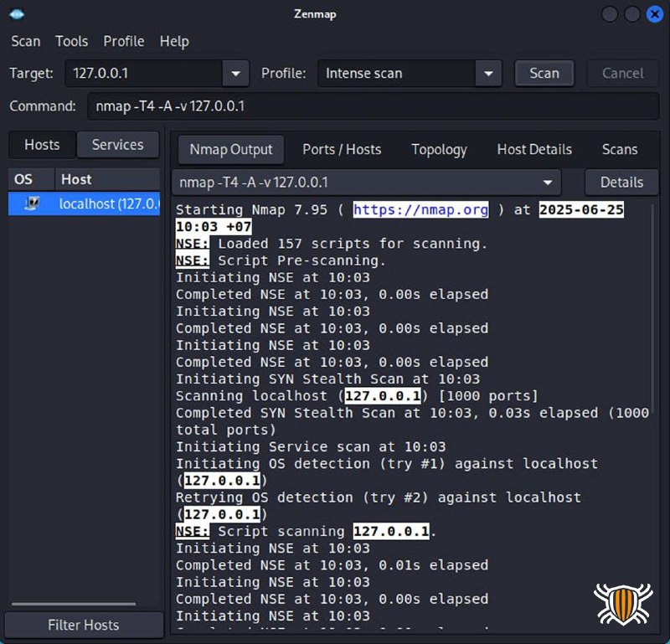Open the Host Details tab

[x=534, y=150]
